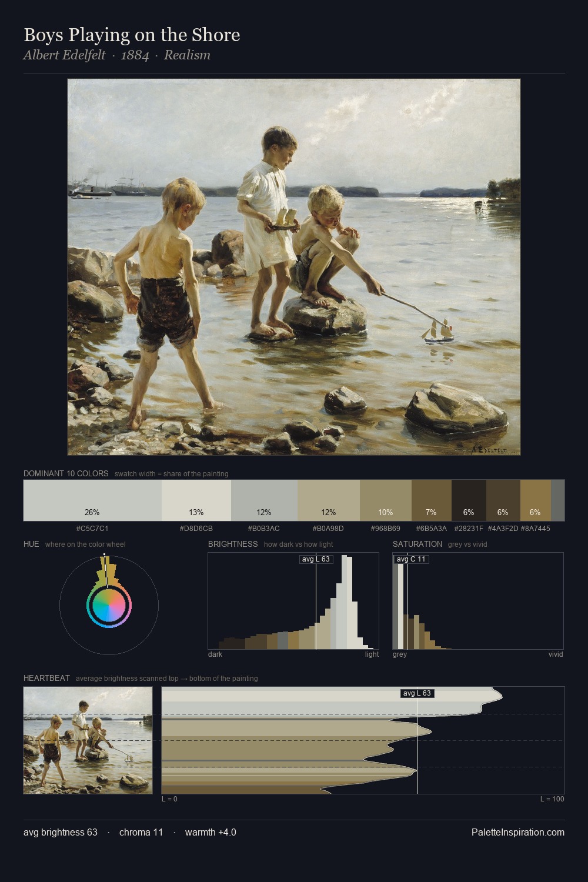Click the heartbeat painting thumbnail
The width and height of the screenshot is (588, 882).
click(88, 740)
